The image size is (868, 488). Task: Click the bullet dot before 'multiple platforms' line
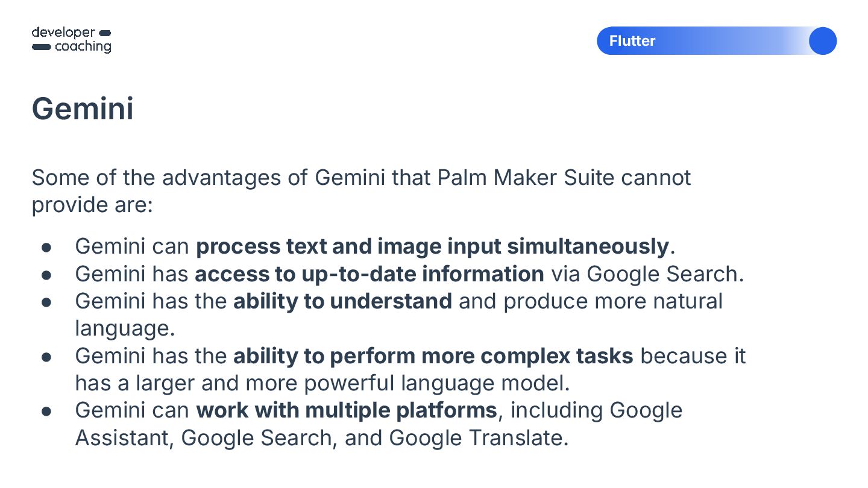coord(46,411)
